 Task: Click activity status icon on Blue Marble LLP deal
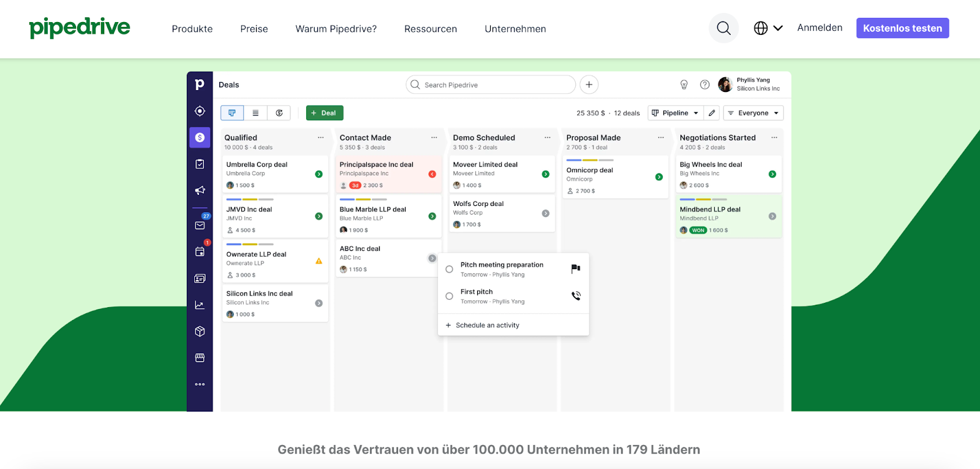click(432, 216)
